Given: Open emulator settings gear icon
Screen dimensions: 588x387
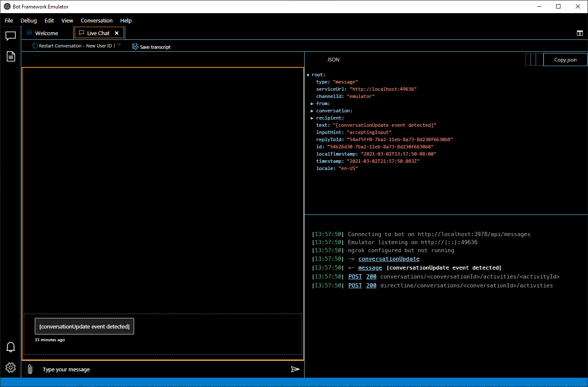Looking at the screenshot, I should point(11,367).
